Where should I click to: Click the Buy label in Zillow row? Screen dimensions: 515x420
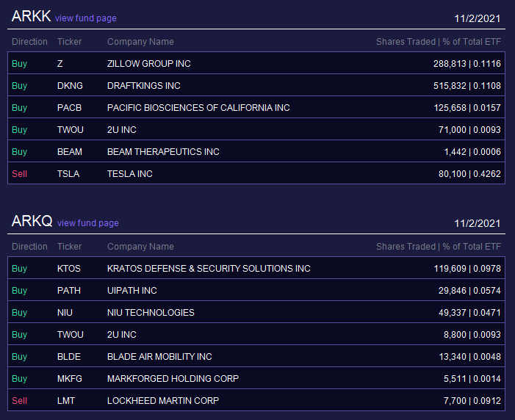pos(19,64)
